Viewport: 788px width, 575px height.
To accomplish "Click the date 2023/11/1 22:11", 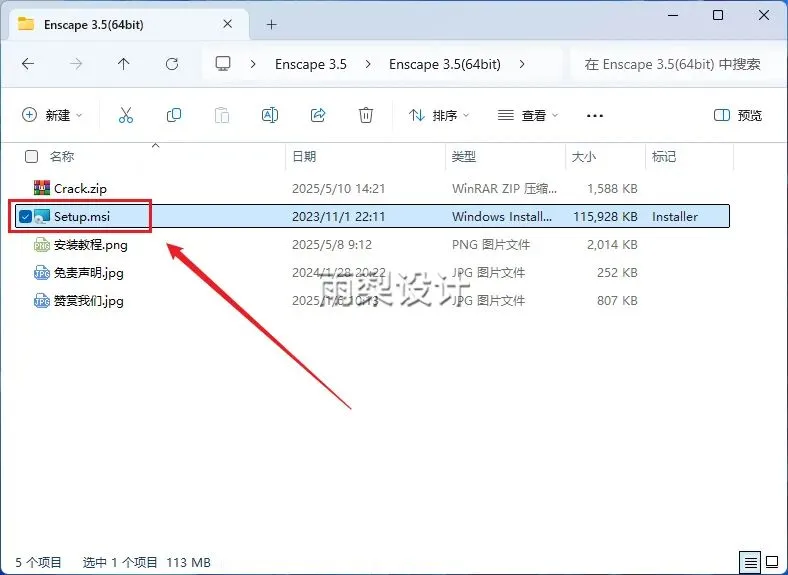I will pyautogui.click(x=339, y=217).
